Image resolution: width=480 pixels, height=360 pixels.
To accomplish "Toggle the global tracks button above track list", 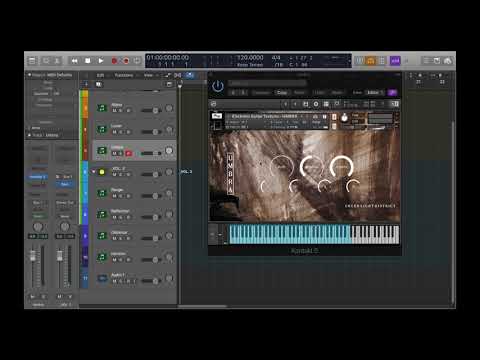I will tap(169, 84).
